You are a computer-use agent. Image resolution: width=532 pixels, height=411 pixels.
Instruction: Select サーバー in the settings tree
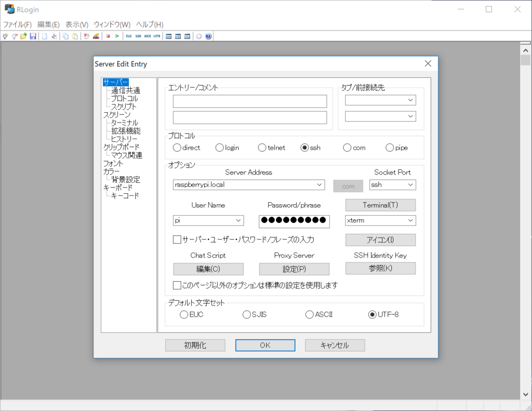point(115,82)
